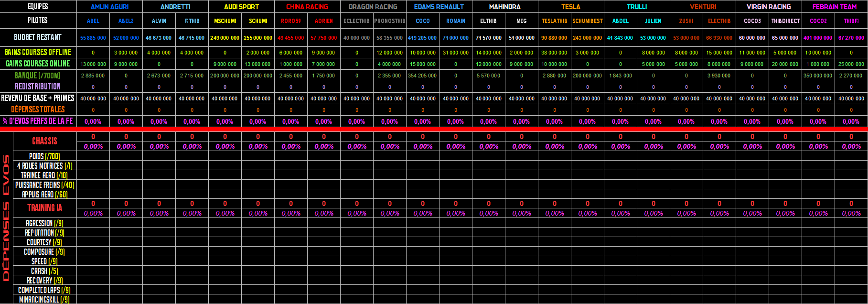
Task: Click the COMPLETED LAPS (/9) label
Action: 44,290
